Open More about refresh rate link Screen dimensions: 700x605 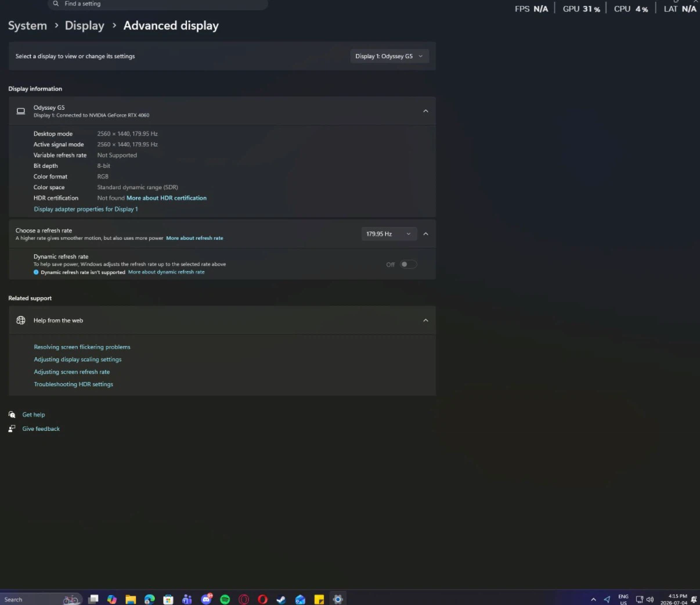[x=194, y=238]
